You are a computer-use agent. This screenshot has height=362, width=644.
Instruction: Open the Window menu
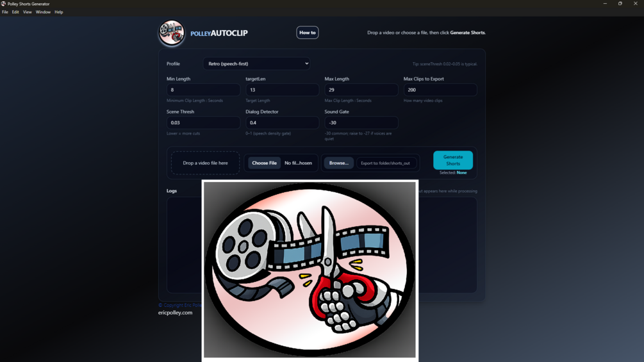pyautogui.click(x=43, y=12)
